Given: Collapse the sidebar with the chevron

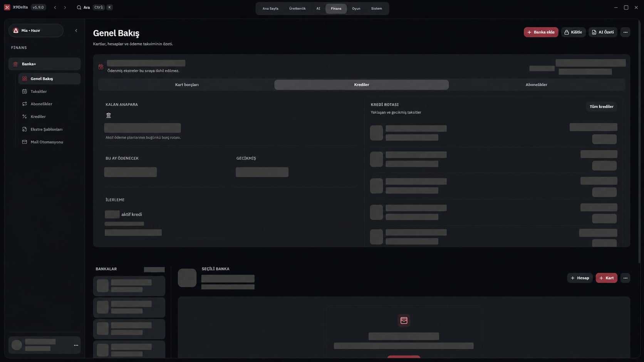Looking at the screenshot, I should pyautogui.click(x=76, y=31).
